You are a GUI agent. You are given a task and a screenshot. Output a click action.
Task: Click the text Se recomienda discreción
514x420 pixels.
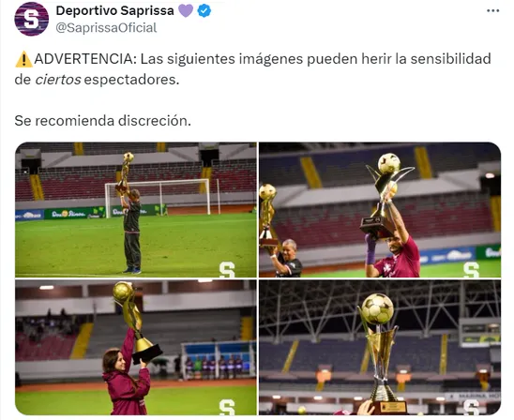pos(102,121)
